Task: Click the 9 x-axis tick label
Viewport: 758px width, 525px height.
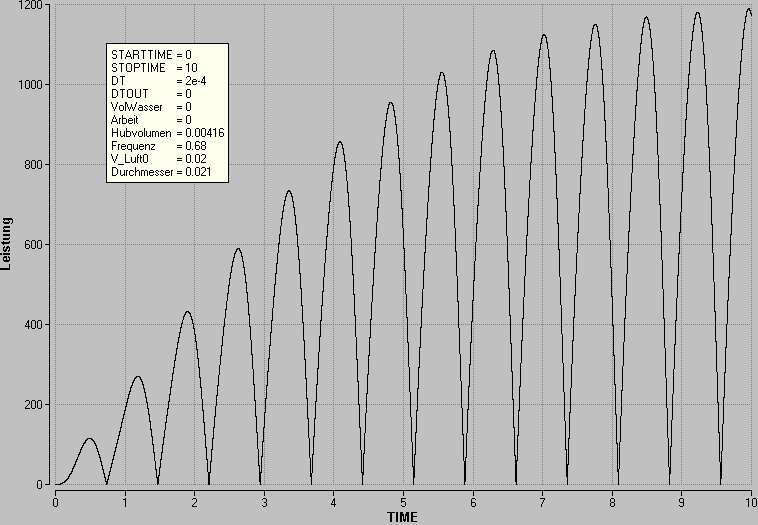Action: [682, 503]
